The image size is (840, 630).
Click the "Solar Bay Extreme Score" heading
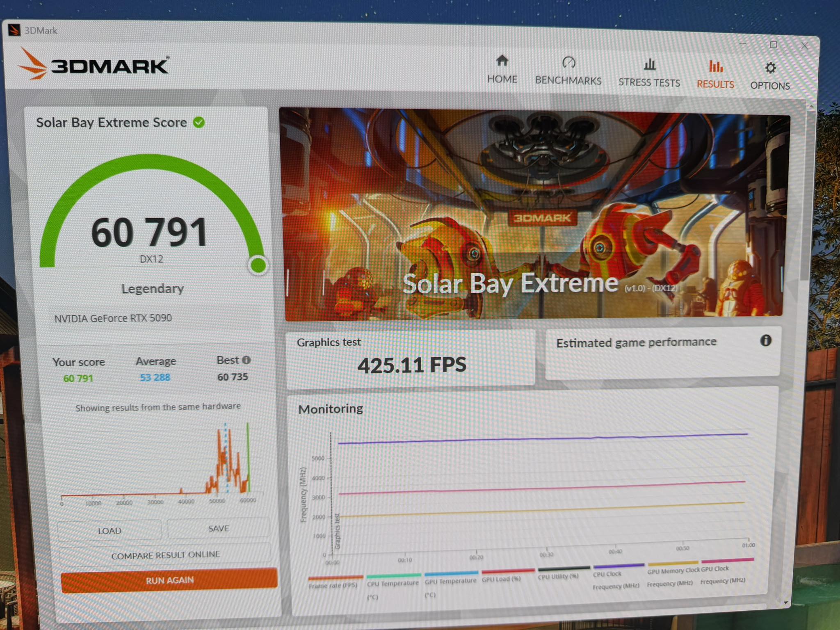(x=112, y=122)
